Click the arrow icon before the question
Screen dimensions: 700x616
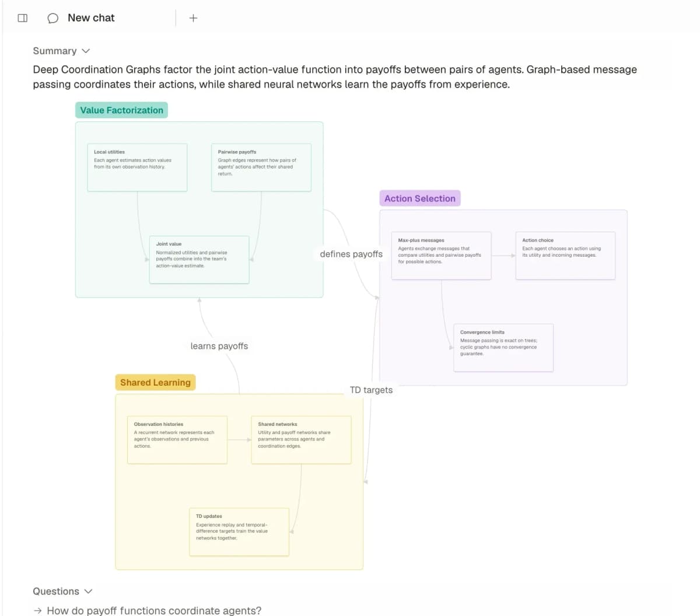coord(38,611)
